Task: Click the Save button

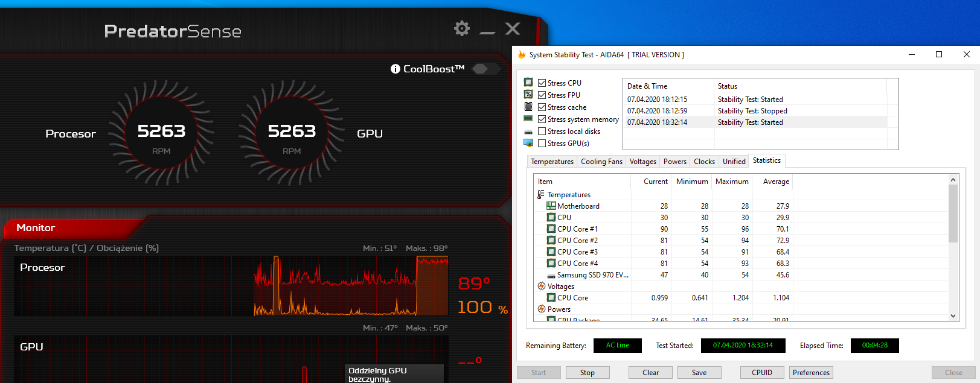Action: 699,373
